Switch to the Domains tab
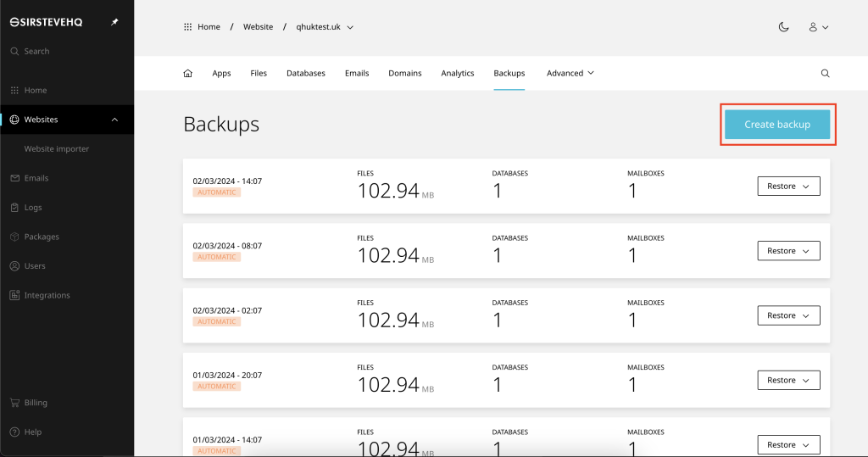The image size is (868, 457). [404, 73]
